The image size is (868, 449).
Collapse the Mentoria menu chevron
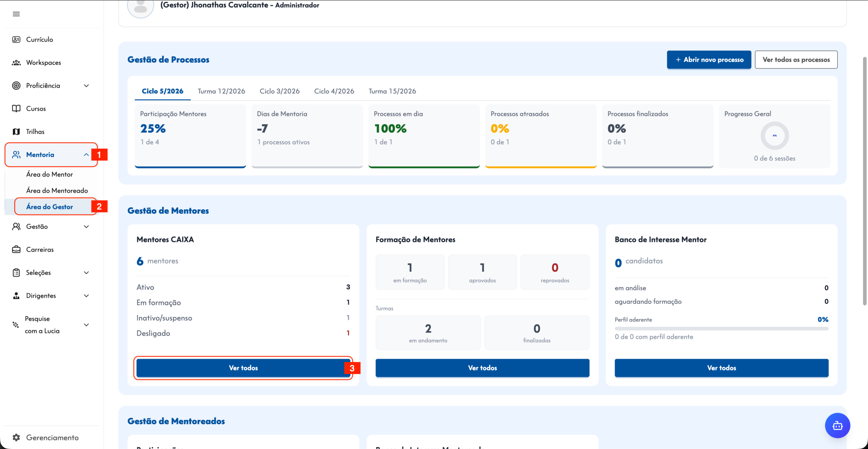[86, 155]
